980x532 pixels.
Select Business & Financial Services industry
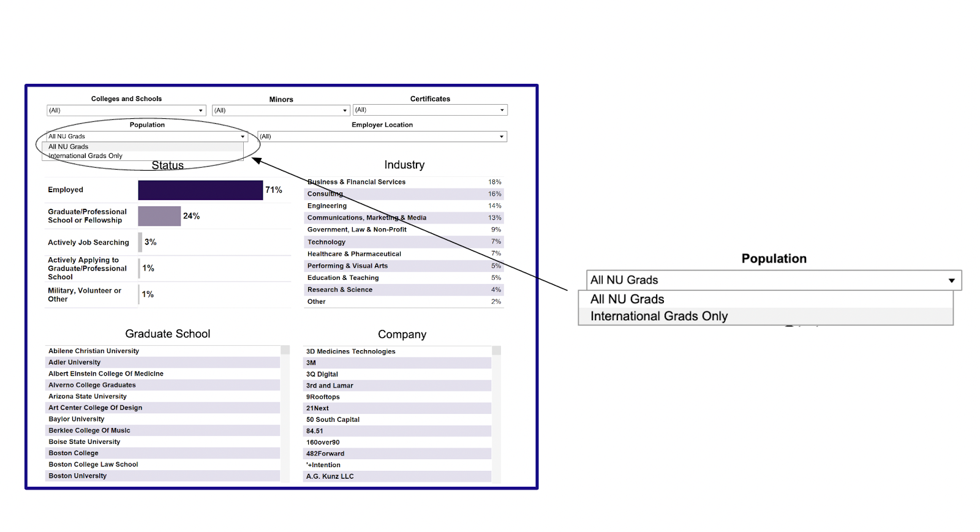point(404,182)
